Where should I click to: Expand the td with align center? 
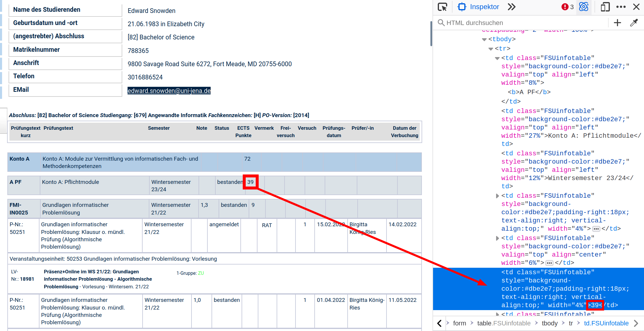click(x=497, y=238)
